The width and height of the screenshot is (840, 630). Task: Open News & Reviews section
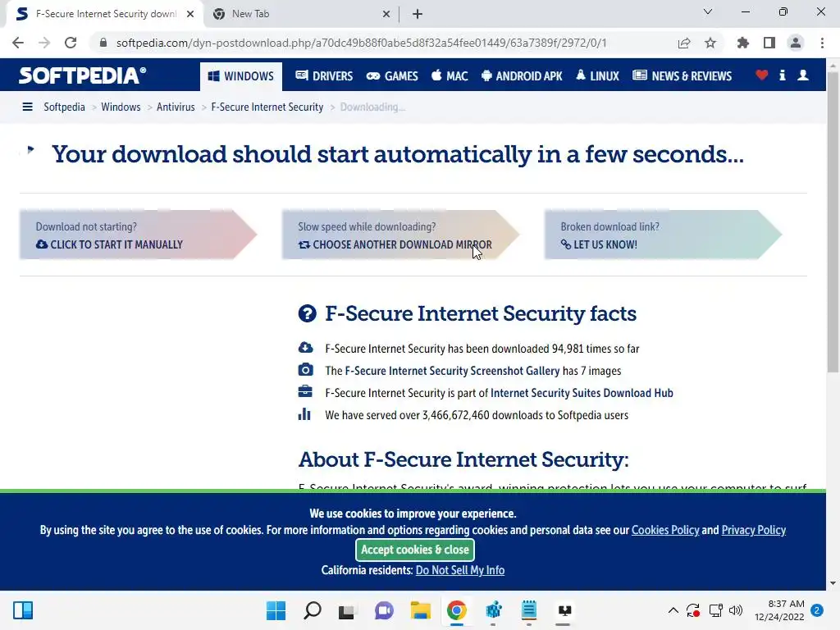pyautogui.click(x=682, y=76)
